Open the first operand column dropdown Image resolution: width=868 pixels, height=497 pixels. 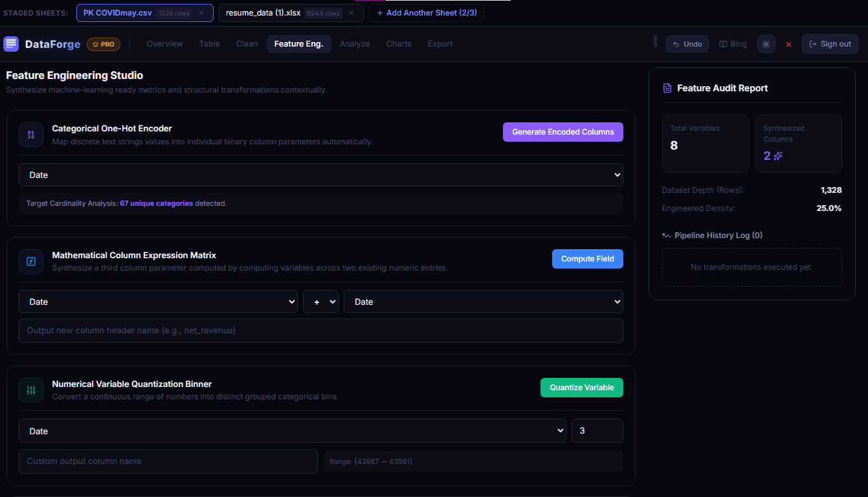(159, 302)
